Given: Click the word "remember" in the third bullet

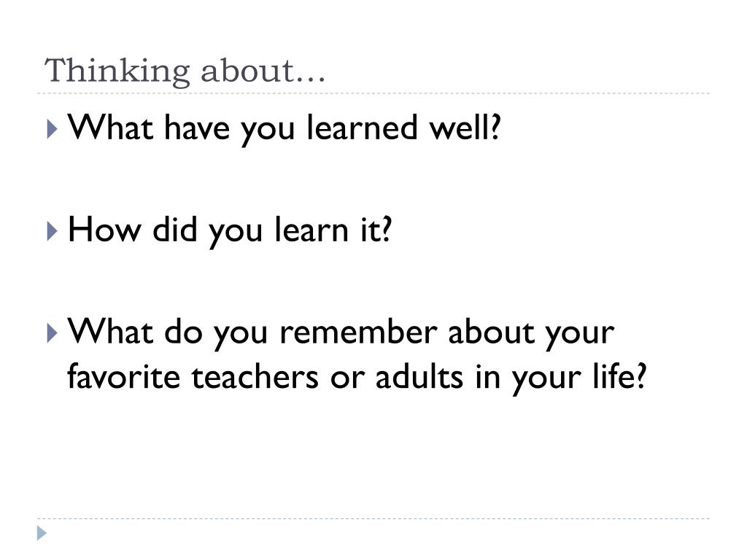Looking at the screenshot, I should 358,332.
